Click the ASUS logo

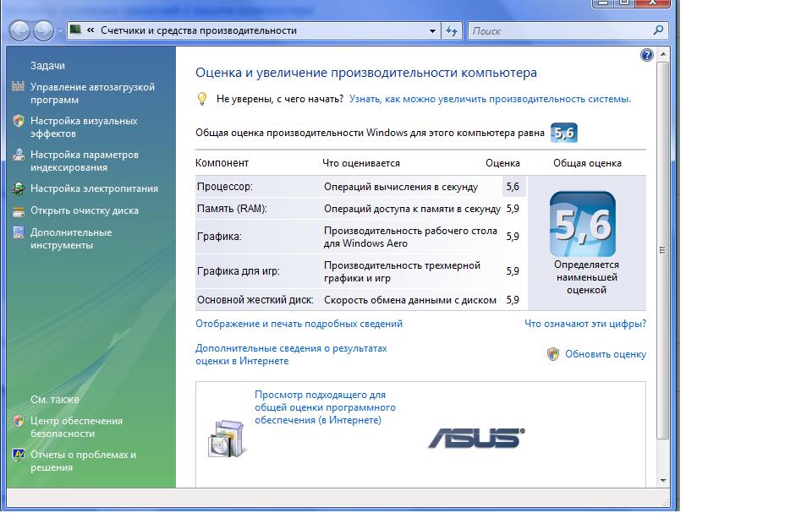(x=476, y=438)
